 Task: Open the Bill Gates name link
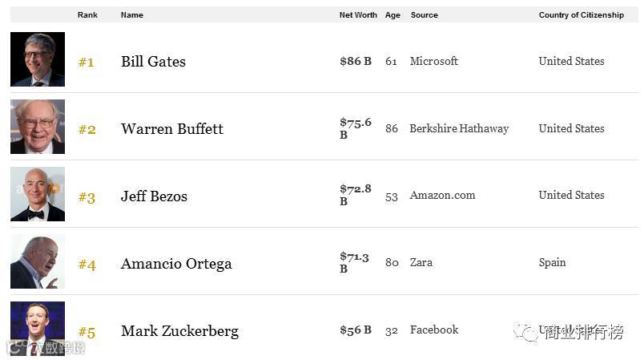point(153,62)
